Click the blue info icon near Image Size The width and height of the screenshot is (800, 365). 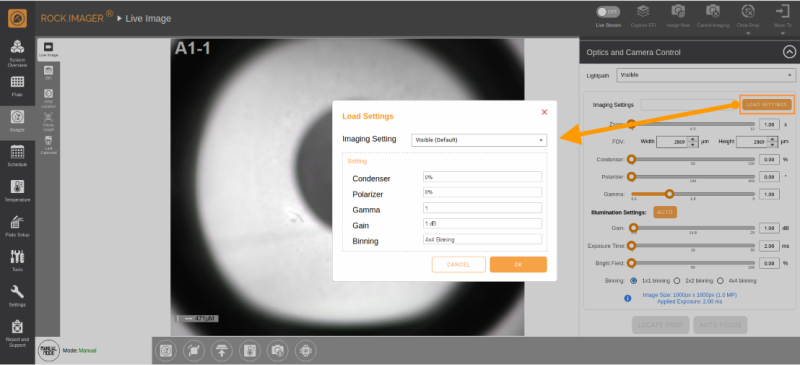(x=628, y=298)
